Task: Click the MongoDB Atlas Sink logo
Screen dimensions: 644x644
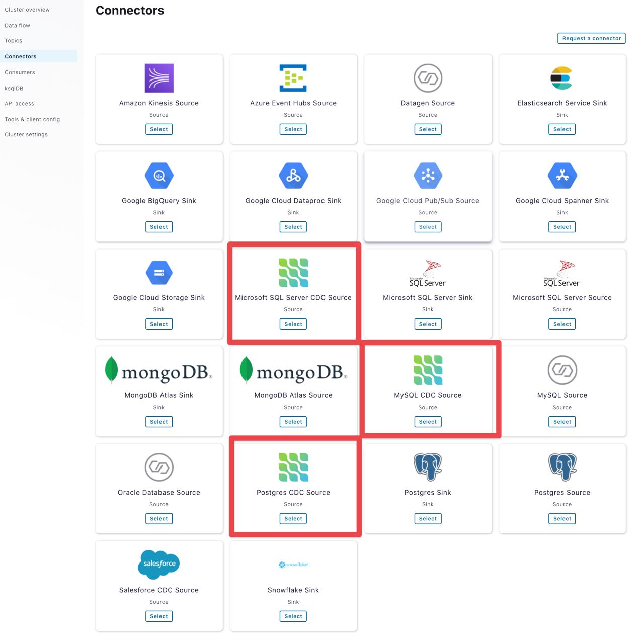Action: coord(158,370)
